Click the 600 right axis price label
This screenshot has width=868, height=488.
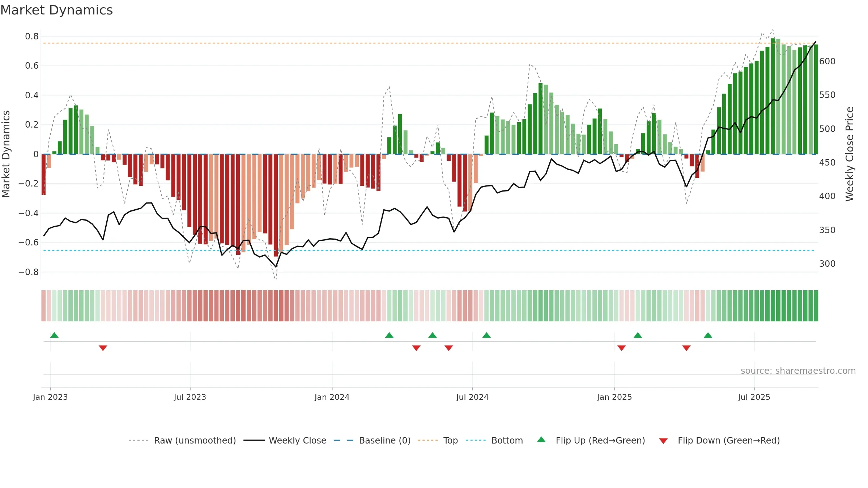827,61
